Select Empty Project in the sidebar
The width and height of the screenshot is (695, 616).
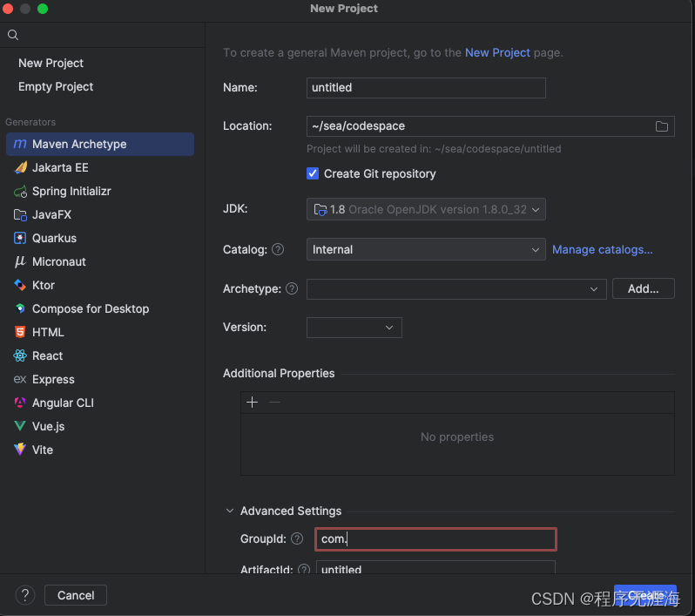point(56,86)
